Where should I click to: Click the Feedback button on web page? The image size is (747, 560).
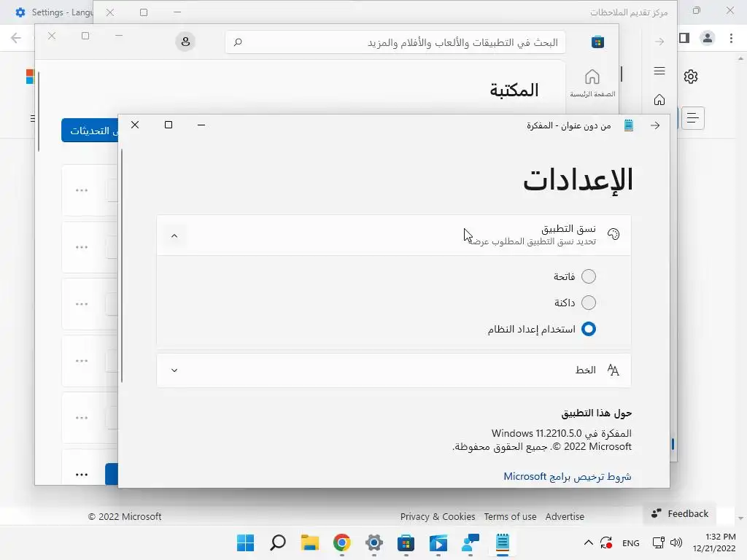point(680,513)
